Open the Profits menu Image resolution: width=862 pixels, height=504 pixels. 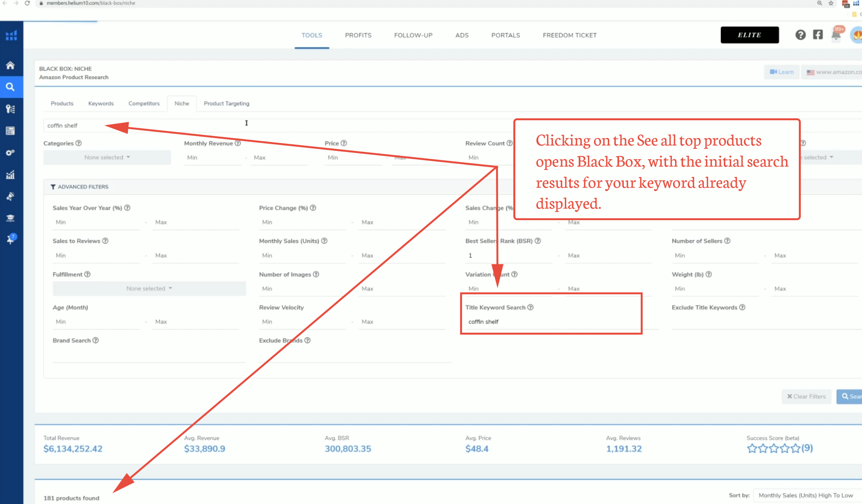358,35
